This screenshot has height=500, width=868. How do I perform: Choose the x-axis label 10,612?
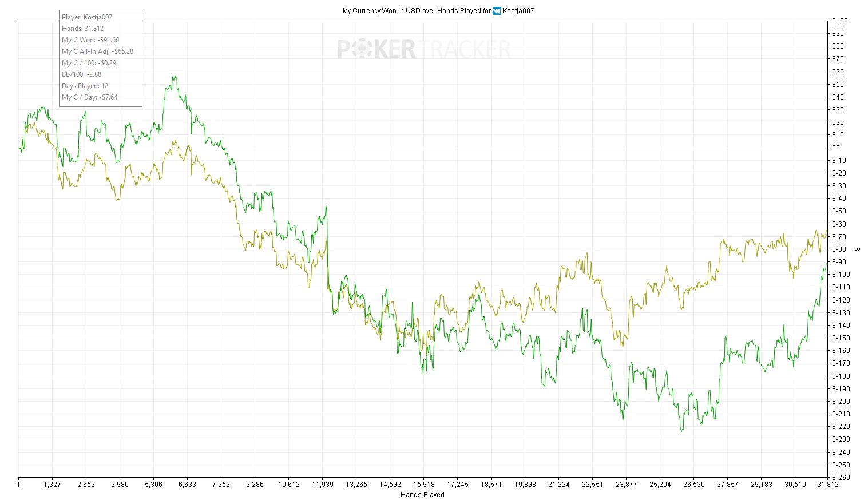288,485
